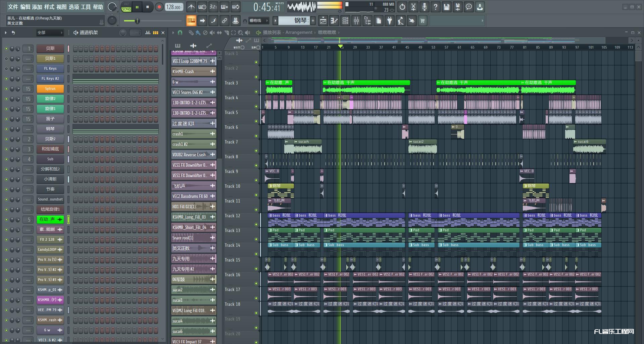This screenshot has width=644, height=344.
Task: Open the 帮助 menu
Action: 98,7
